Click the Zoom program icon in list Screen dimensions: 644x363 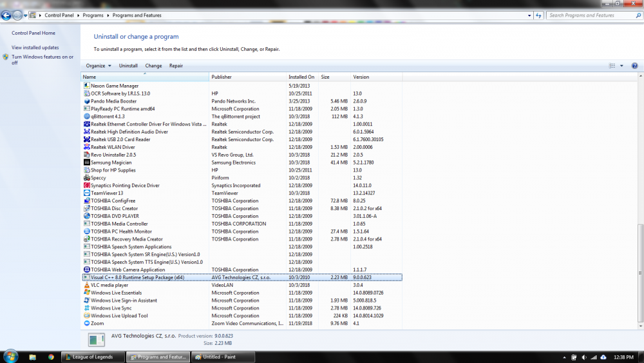coord(86,324)
